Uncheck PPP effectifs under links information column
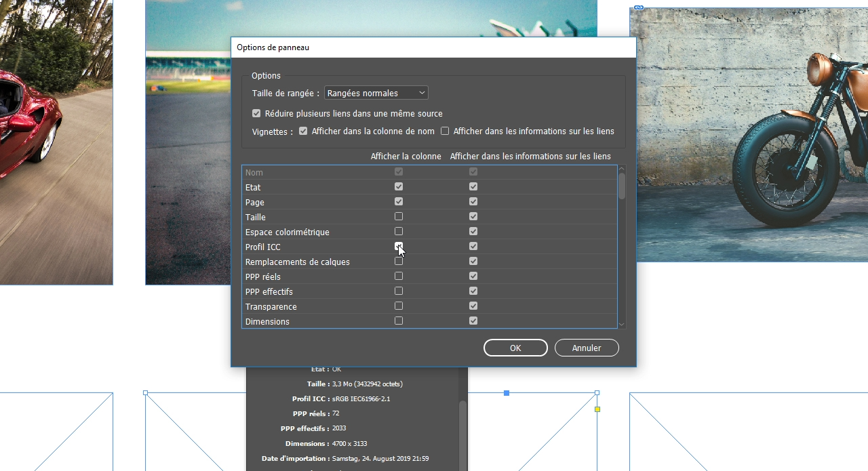 pyautogui.click(x=473, y=291)
